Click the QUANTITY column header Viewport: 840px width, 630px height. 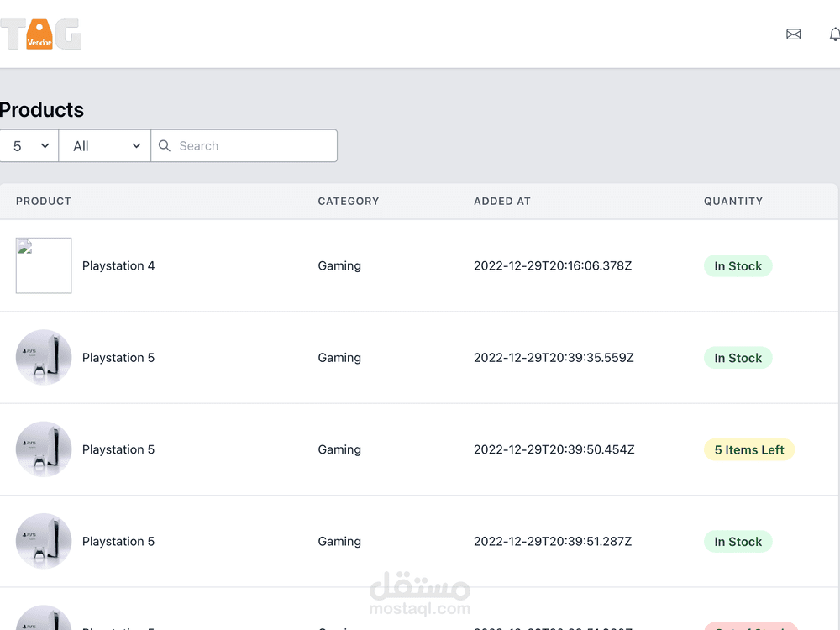pyautogui.click(x=732, y=202)
